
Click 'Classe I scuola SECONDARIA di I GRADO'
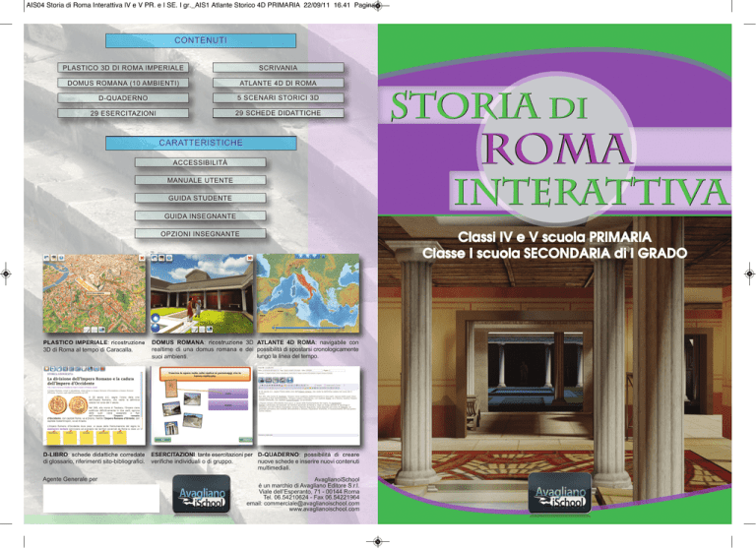tap(554, 254)
